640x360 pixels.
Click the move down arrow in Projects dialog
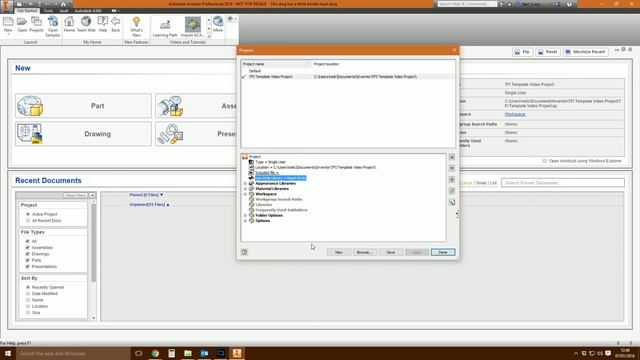[452, 168]
